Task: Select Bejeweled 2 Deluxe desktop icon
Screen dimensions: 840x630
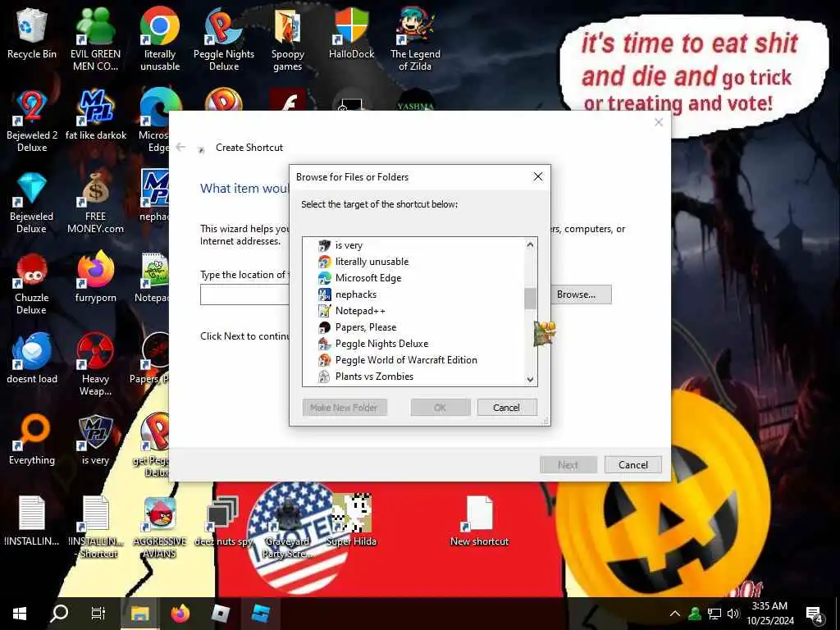Action: tap(32, 121)
